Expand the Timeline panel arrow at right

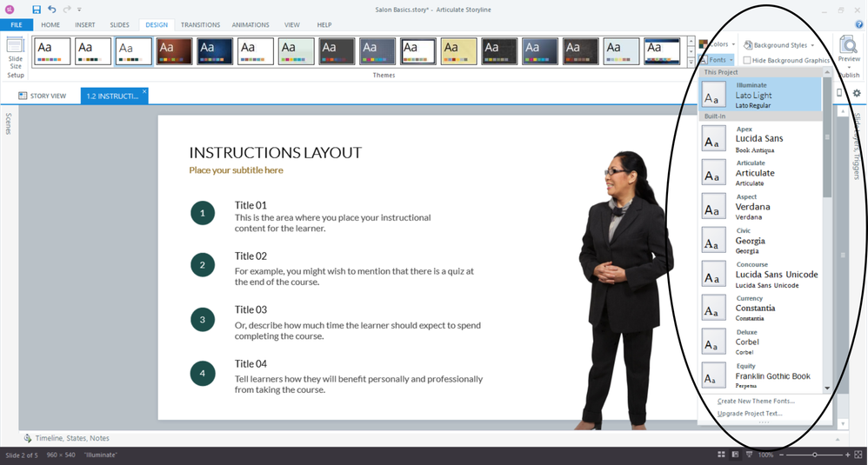point(838,439)
